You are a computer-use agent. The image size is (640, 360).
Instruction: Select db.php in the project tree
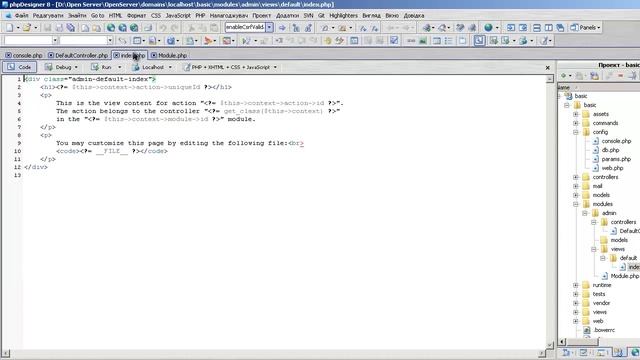pos(610,150)
